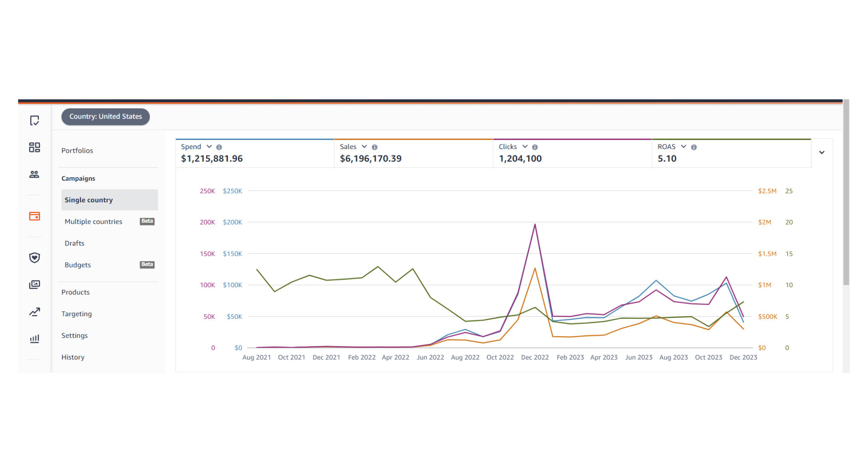Click the Country: United States filter pill
Viewport: 868px width, 472px height.
pos(106,117)
